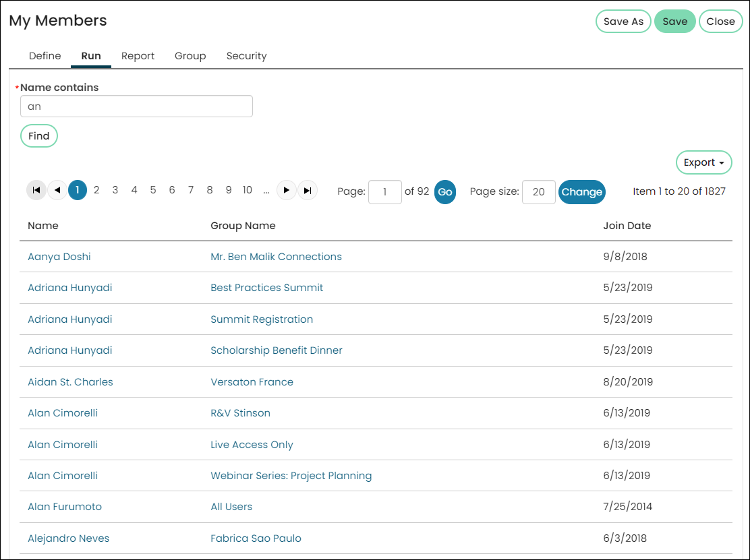Image resolution: width=750 pixels, height=560 pixels.
Task: Select the Security tab
Action: coord(246,56)
